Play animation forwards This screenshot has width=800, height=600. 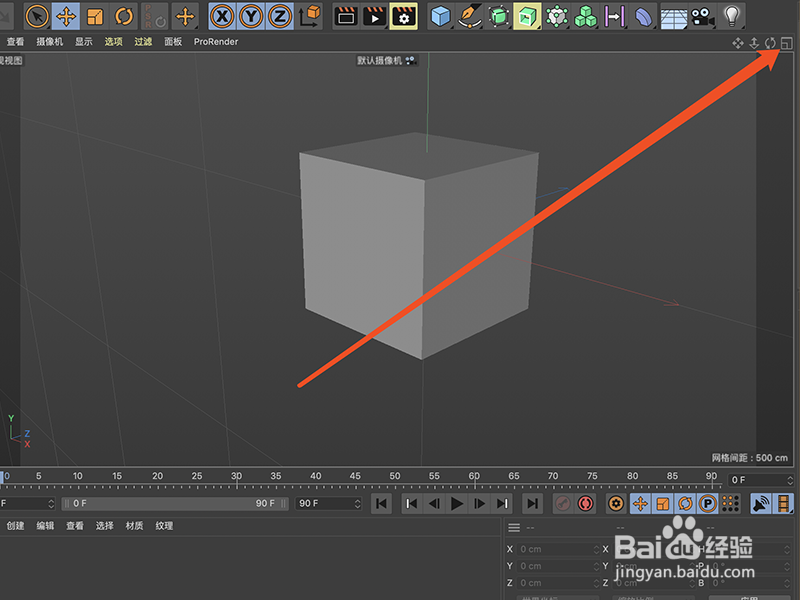click(x=457, y=504)
